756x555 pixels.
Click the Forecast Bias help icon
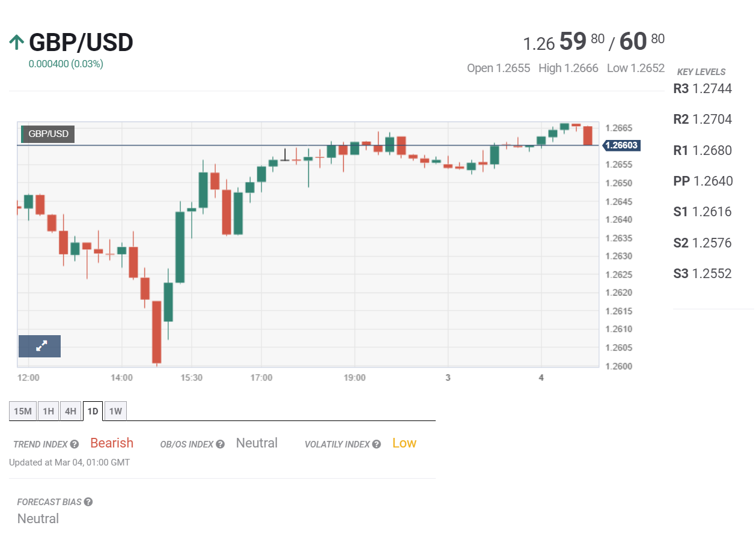[88, 502]
